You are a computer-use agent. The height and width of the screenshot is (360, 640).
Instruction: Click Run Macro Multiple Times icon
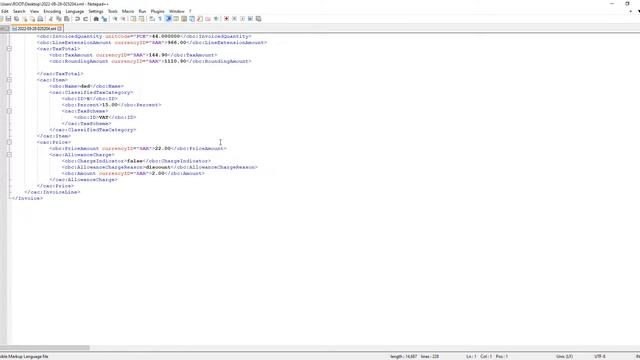pos(250,19)
